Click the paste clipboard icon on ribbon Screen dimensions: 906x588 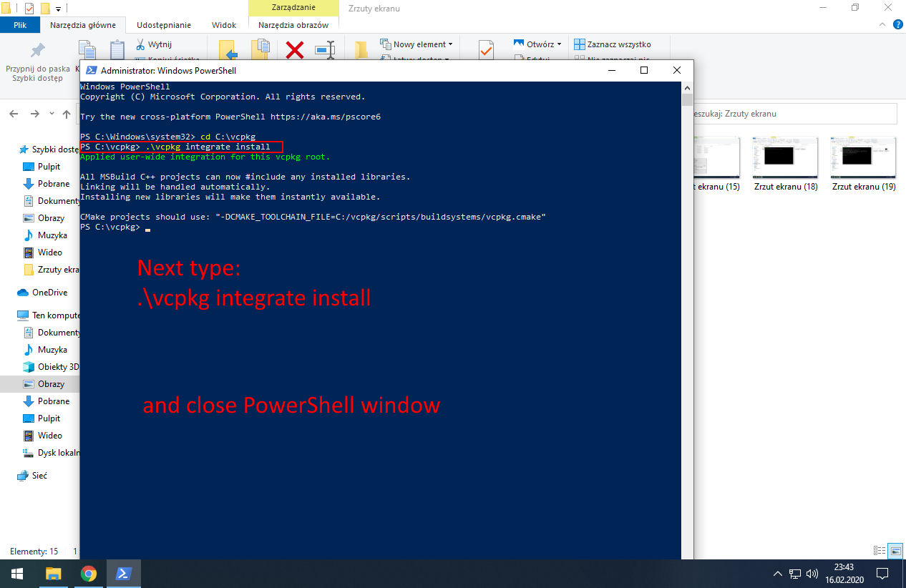pyautogui.click(x=116, y=50)
